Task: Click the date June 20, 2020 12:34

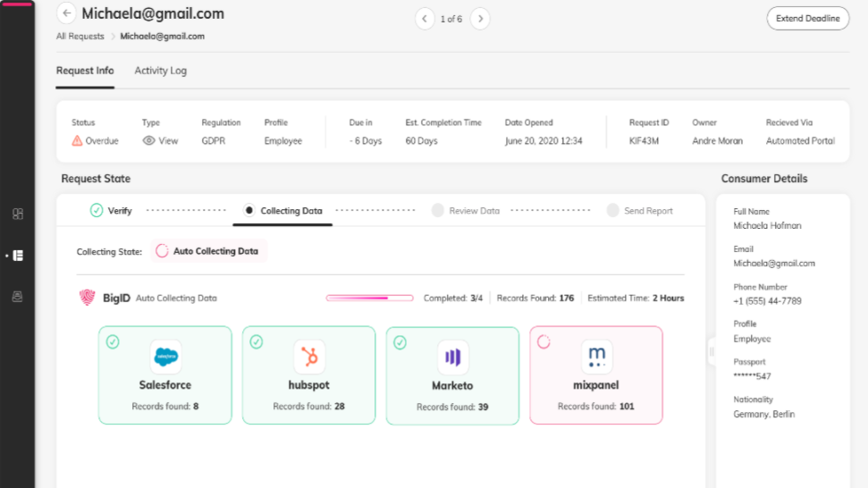Action: click(544, 140)
